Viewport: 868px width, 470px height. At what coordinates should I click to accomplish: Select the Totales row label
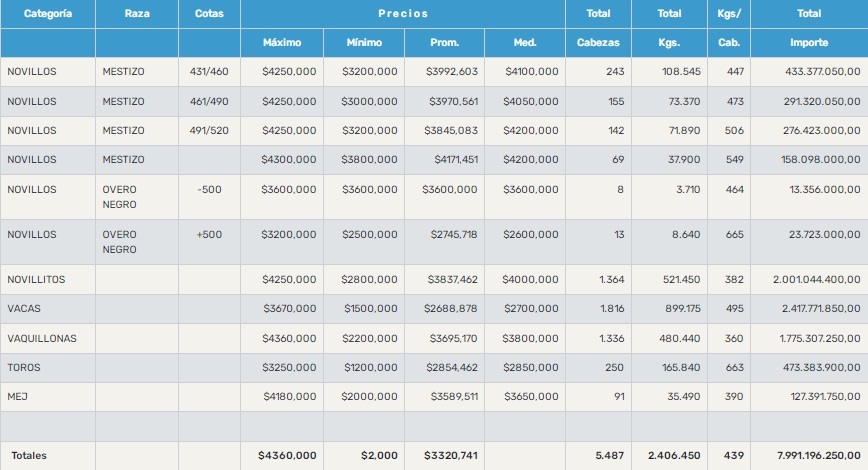[x=29, y=456]
